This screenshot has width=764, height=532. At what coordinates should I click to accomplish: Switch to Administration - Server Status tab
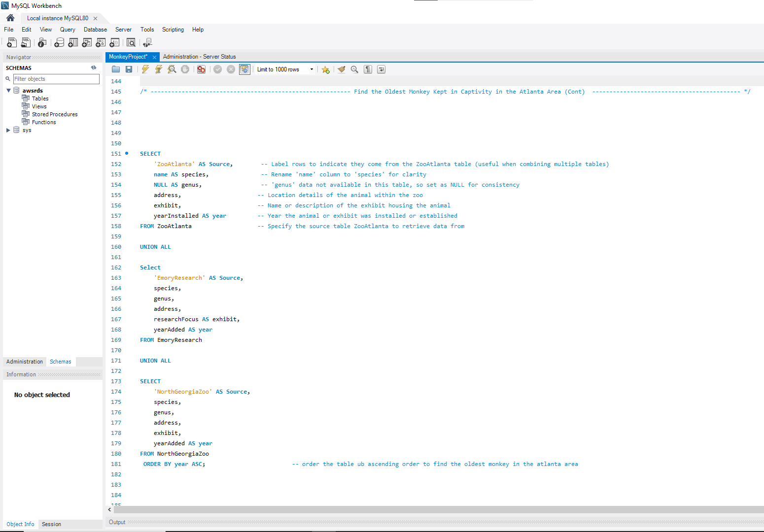[199, 57]
